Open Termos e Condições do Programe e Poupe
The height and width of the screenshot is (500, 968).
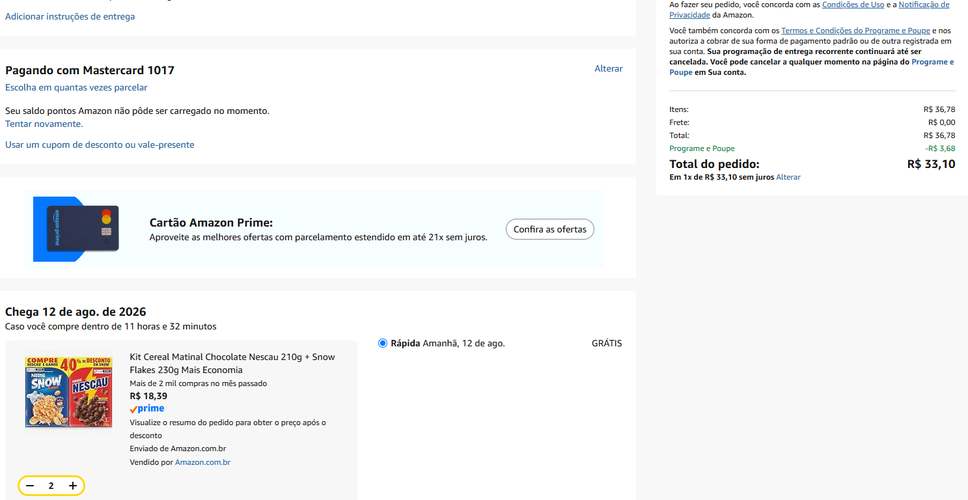click(x=856, y=30)
